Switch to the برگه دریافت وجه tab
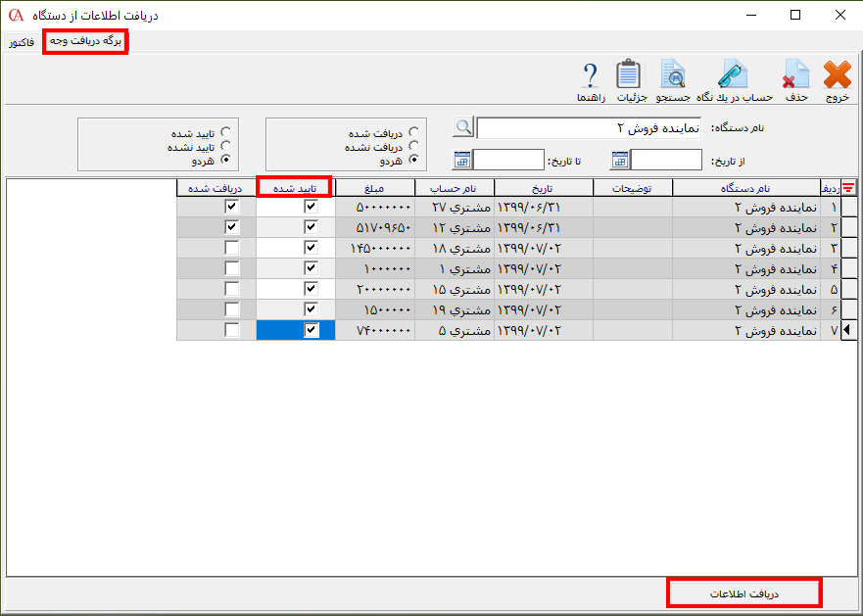The width and height of the screenshot is (863, 616). click(x=85, y=42)
